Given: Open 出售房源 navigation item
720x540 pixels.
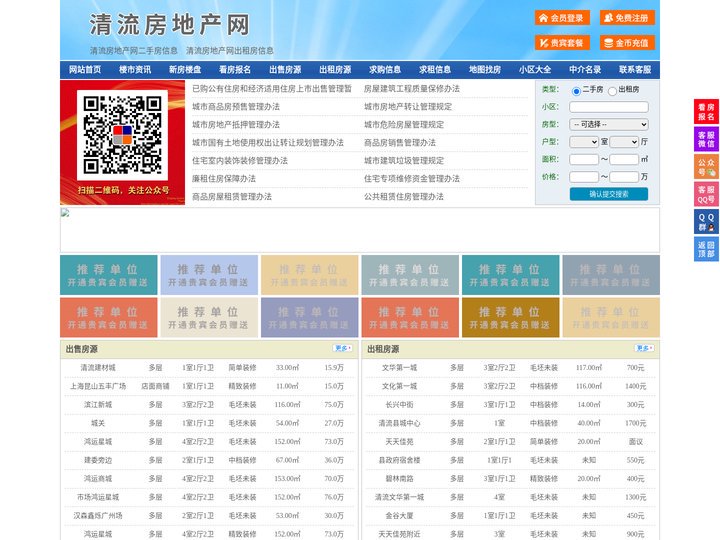Looking at the screenshot, I should tap(285, 70).
